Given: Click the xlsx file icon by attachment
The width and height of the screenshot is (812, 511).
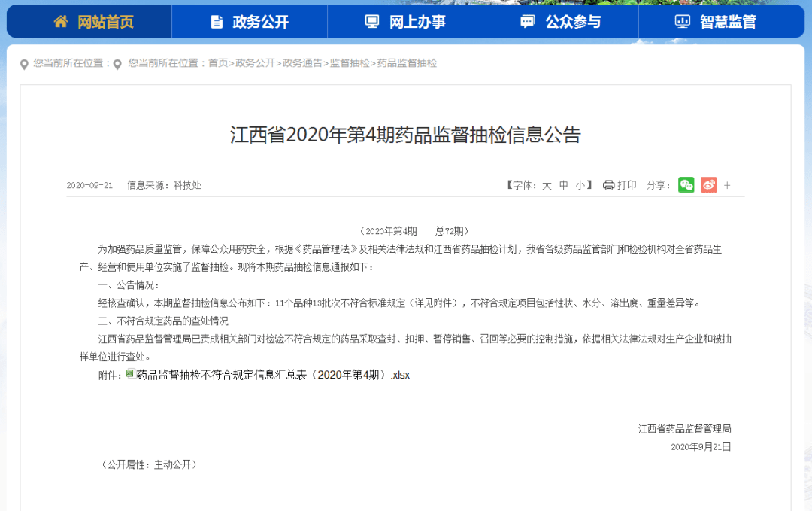Looking at the screenshot, I should point(130,374).
